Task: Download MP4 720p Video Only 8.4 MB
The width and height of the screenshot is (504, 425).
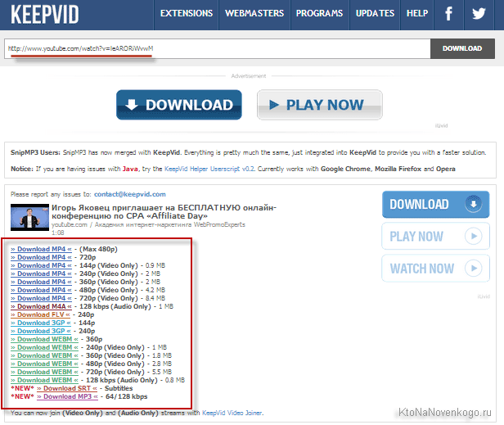Action: click(41, 298)
